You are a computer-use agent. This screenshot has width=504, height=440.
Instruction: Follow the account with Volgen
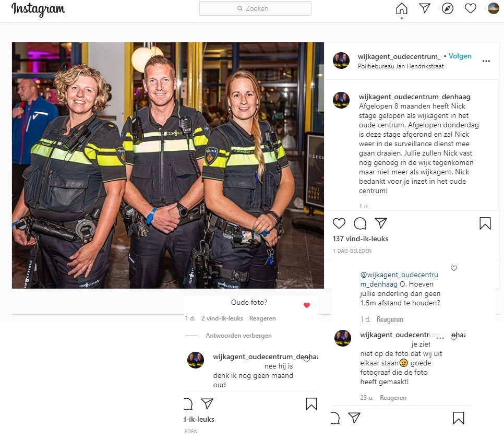[460, 56]
